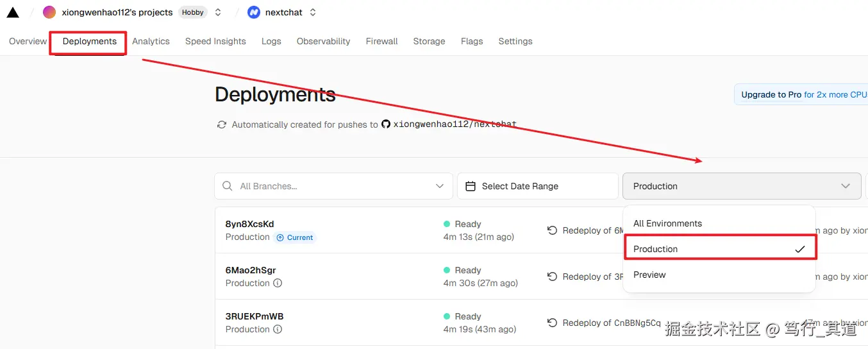Open the nextchat project switcher
Screen dimensions: 868x349
(x=313, y=12)
